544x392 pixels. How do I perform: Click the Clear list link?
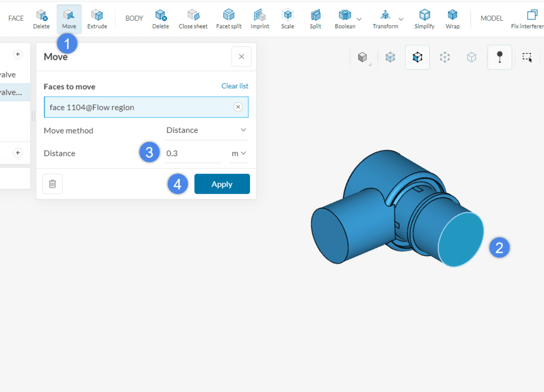coord(235,86)
